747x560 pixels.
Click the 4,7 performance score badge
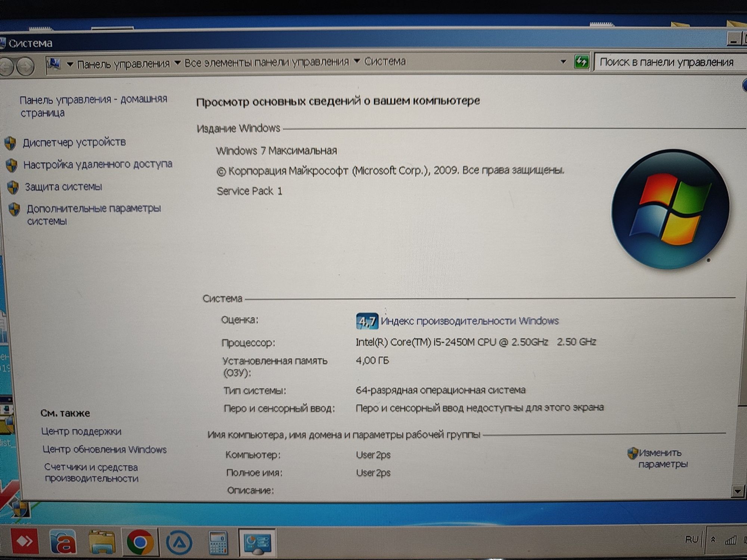coord(367,321)
